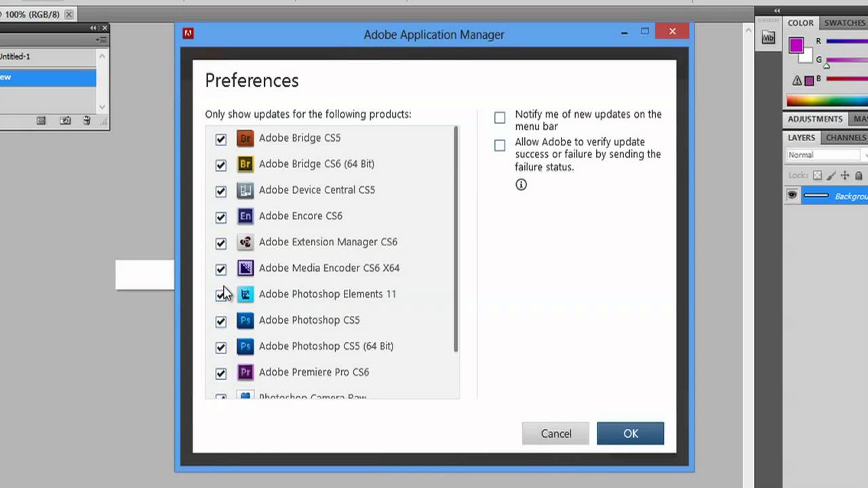Create new snapshot with camera icon in History
This screenshot has height=488, width=868.
[65, 121]
